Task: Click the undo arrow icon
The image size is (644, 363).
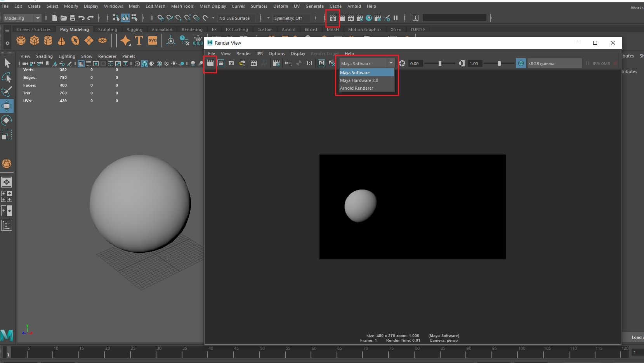Action: 82,18
